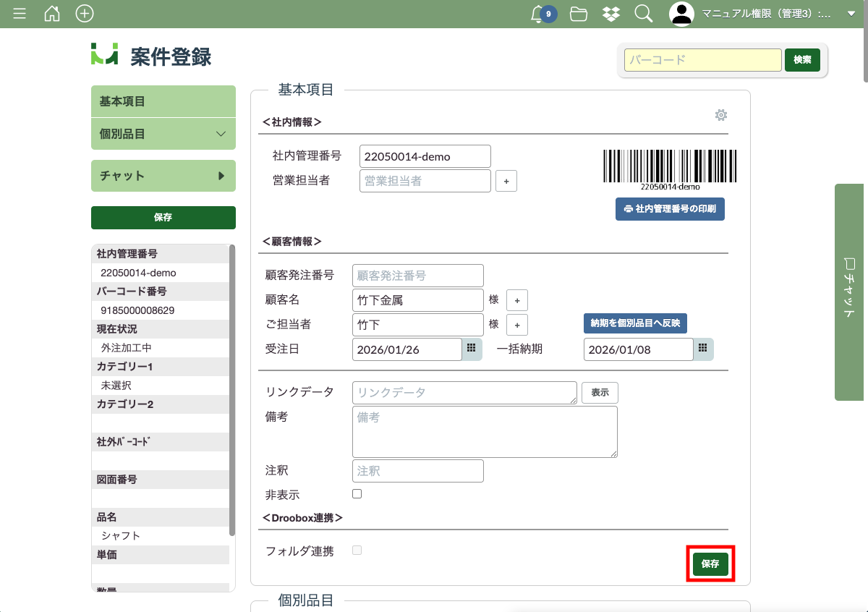Click 社内管理番号の印刷 button
This screenshot has width=868, height=612.
[x=670, y=209]
